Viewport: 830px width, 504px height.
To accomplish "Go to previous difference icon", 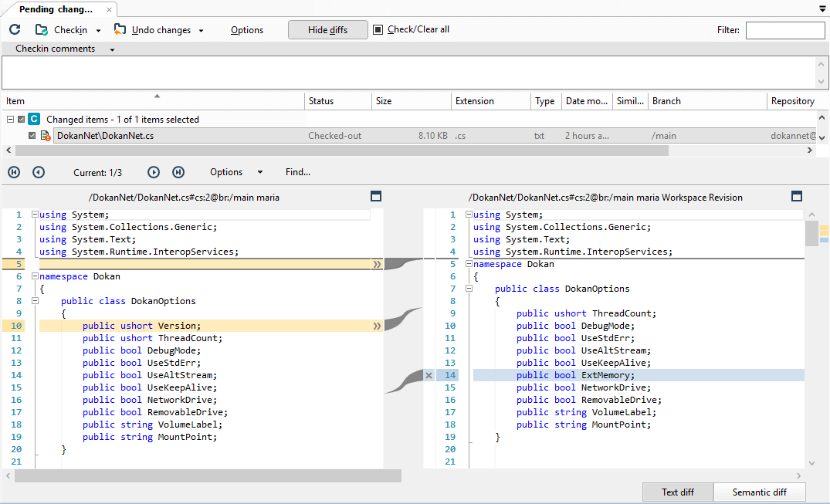I will click(39, 172).
